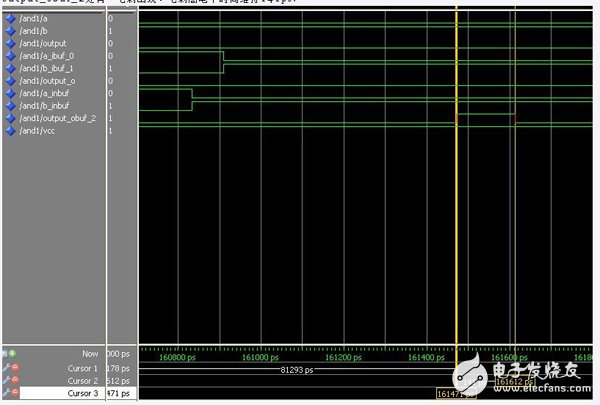
Task: Delete Cursor 1 using its red icon
Action: coord(14,368)
